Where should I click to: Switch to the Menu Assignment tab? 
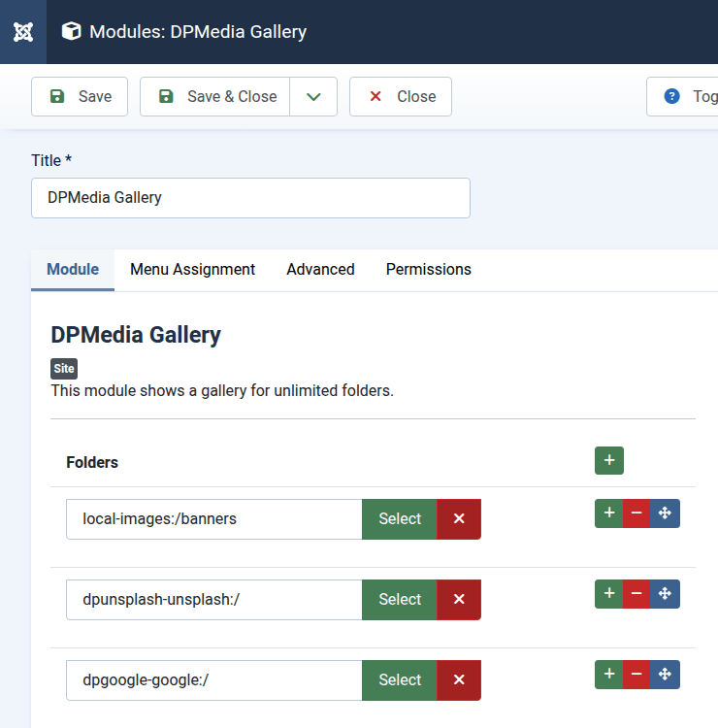coord(192,270)
